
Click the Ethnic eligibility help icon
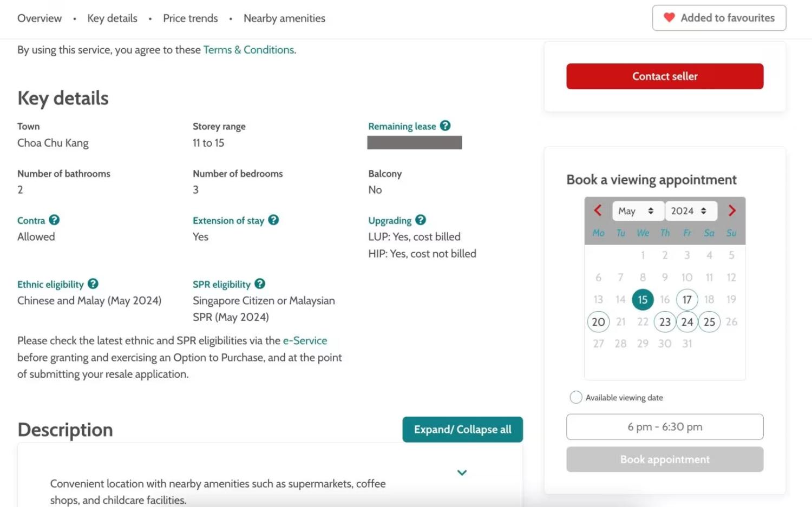(x=93, y=284)
